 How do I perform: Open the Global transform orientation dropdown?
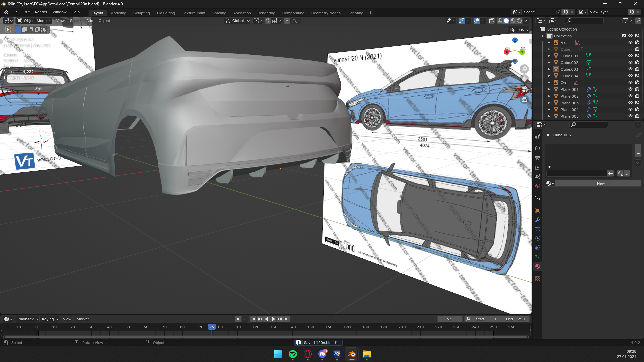click(237, 21)
